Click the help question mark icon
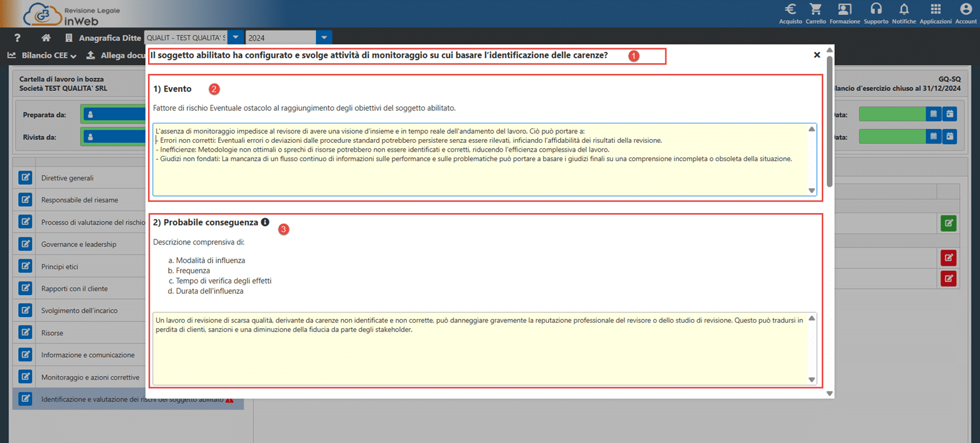The width and height of the screenshot is (980, 443). pos(18,38)
